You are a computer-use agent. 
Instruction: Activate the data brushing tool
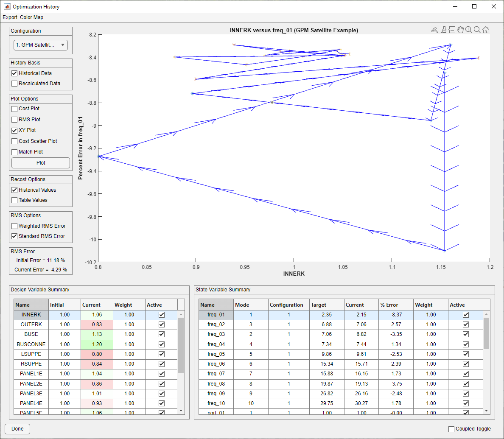[444, 30]
